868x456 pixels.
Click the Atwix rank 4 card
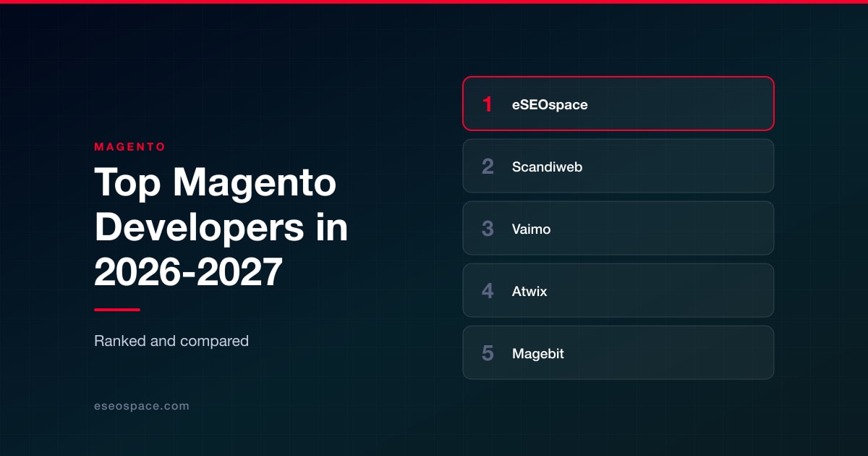[x=618, y=290]
